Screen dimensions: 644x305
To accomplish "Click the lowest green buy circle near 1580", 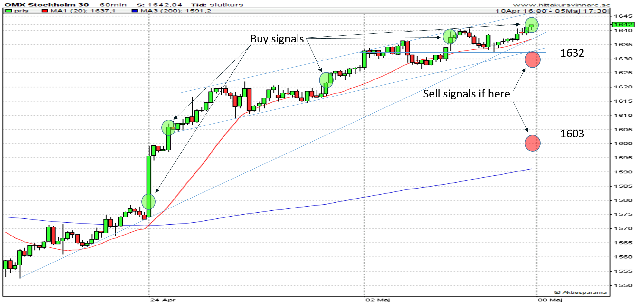I will [x=148, y=202].
